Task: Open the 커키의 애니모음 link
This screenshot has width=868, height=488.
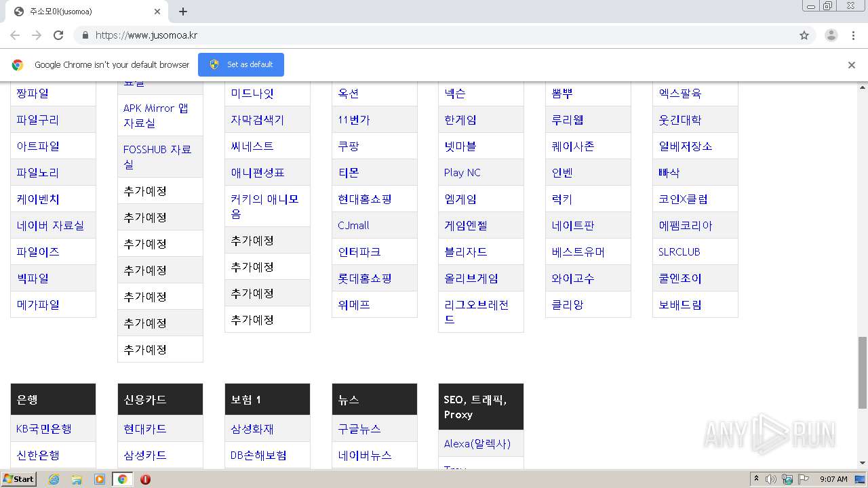Action: [264, 207]
